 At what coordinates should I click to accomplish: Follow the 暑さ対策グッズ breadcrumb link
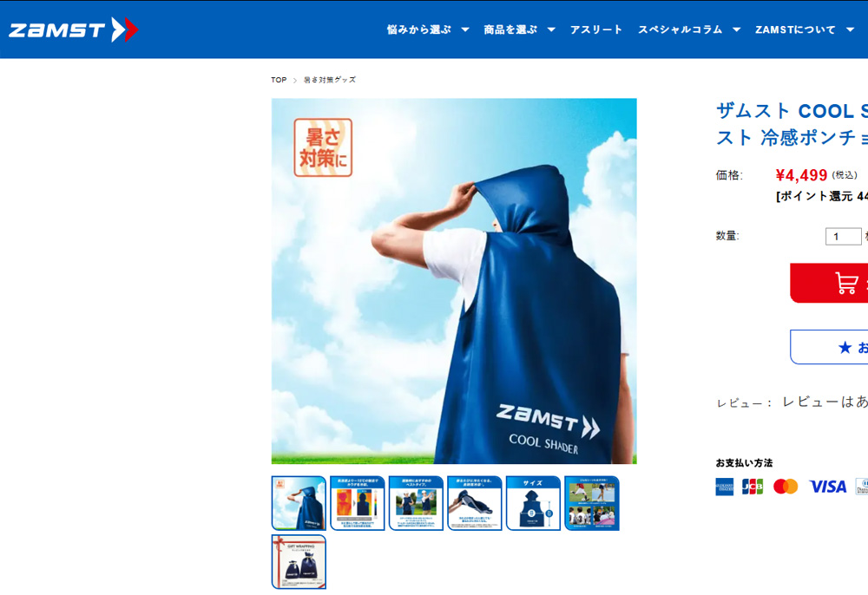pyautogui.click(x=329, y=80)
